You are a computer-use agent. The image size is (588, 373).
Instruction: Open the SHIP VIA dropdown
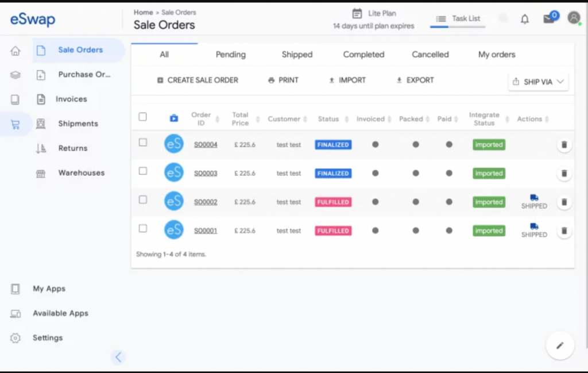pyautogui.click(x=537, y=82)
